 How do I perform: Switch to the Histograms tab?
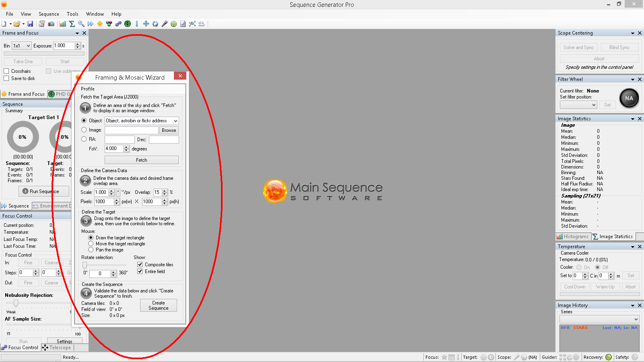coord(573,237)
